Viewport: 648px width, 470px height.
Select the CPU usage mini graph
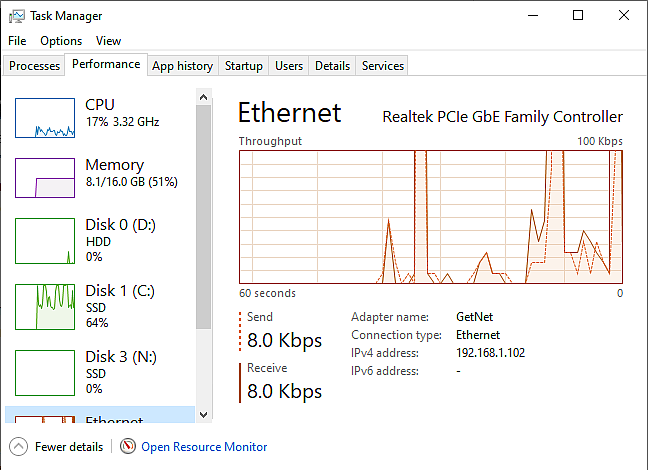point(45,118)
